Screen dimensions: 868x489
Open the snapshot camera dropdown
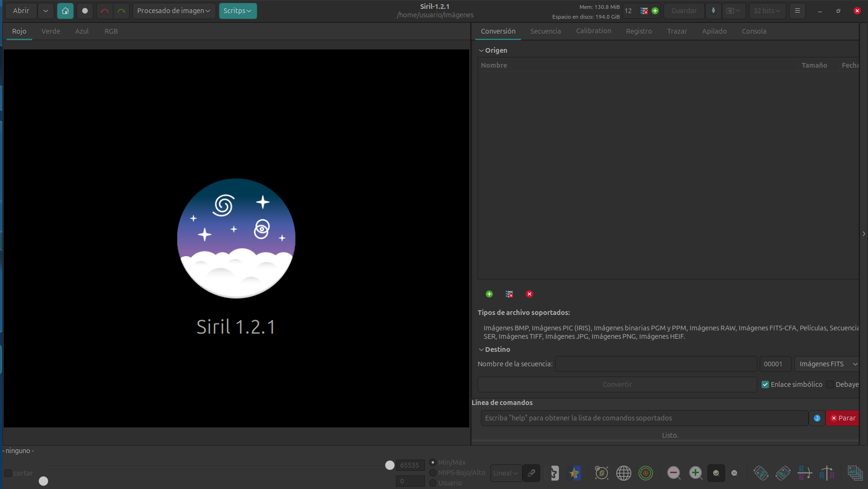(734, 11)
